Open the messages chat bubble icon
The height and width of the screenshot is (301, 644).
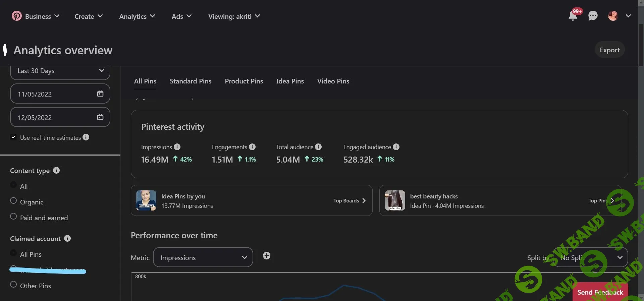pos(593,16)
